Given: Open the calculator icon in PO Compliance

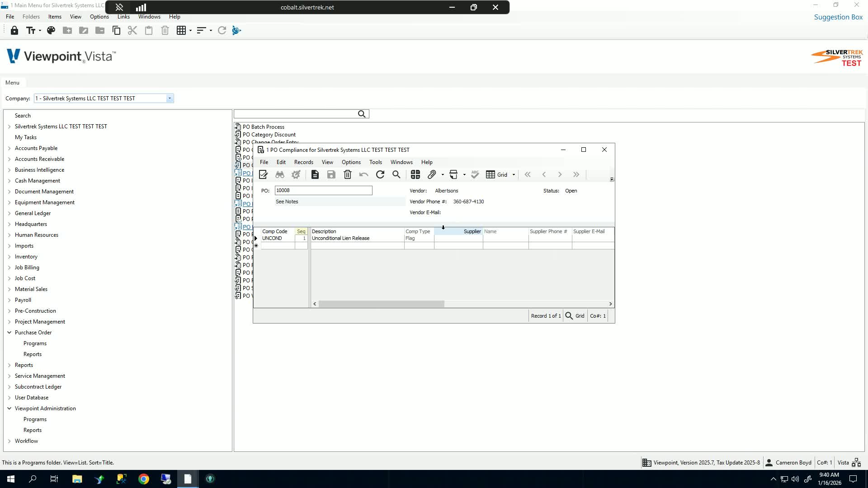Looking at the screenshot, I should point(415,175).
